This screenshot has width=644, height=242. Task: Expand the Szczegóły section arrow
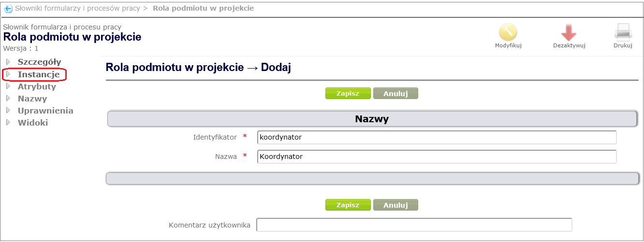tap(8, 62)
